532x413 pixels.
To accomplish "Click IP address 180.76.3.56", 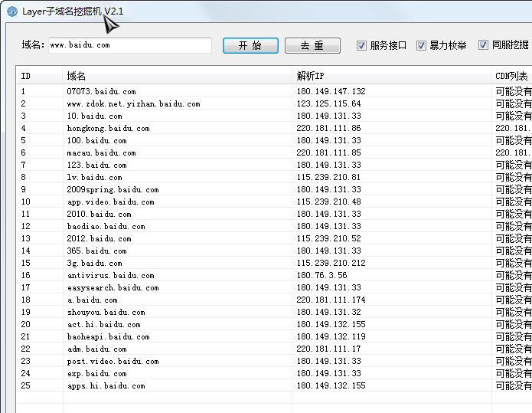I will coord(321,276).
